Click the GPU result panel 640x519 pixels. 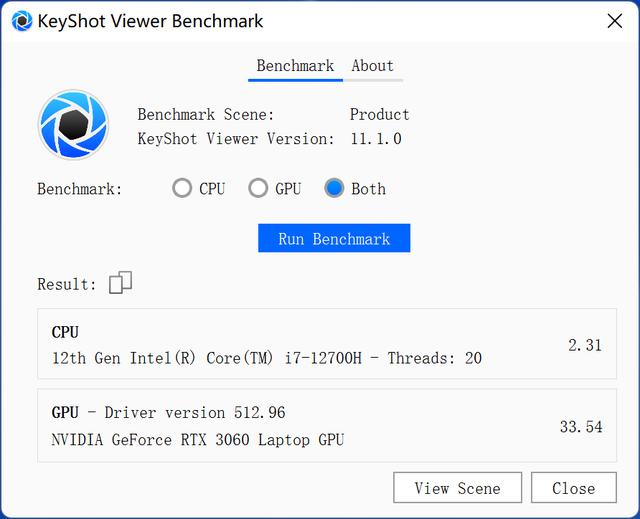click(327, 426)
